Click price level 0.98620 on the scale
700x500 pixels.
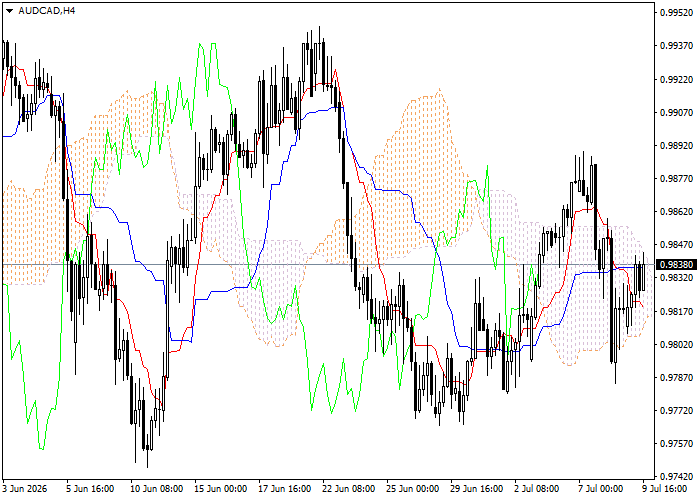coord(676,212)
